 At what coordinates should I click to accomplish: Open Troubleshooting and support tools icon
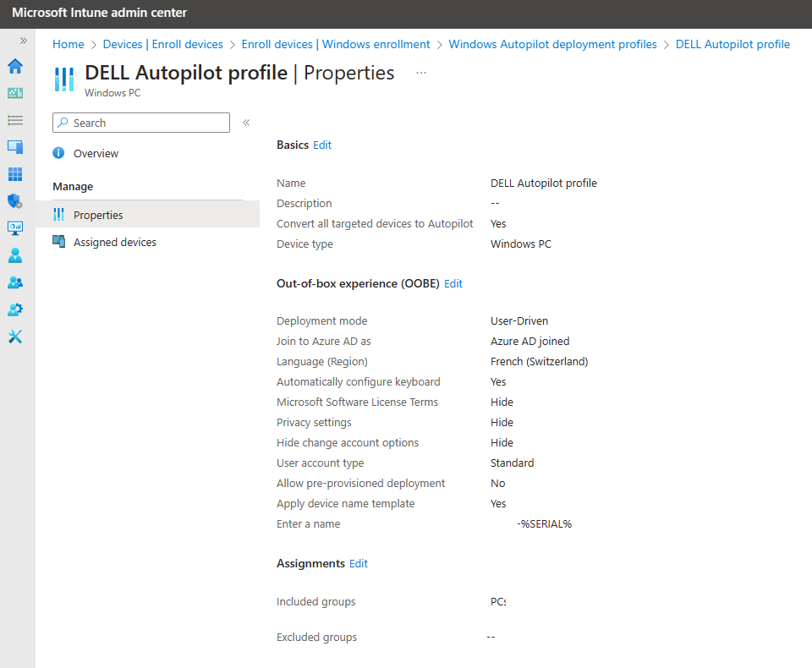(x=15, y=337)
